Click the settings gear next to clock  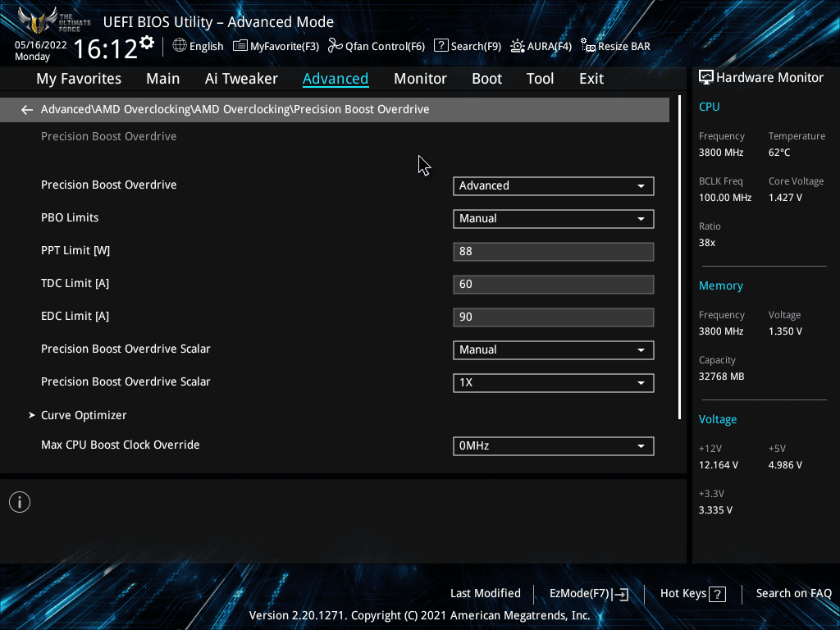(147, 43)
